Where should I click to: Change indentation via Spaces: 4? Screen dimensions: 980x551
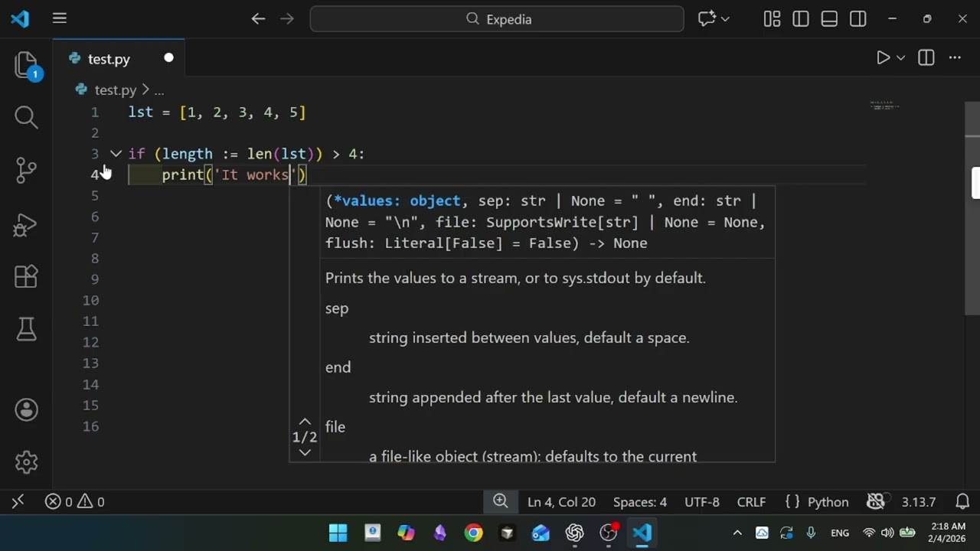tap(639, 502)
